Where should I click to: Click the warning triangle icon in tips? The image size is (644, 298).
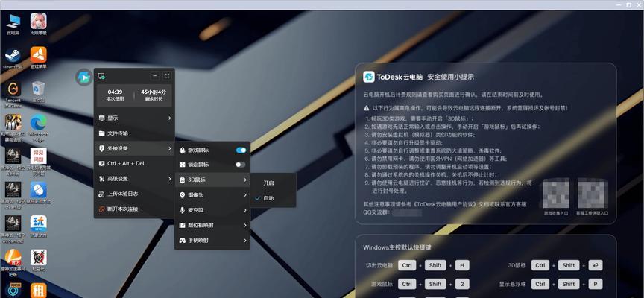[367, 108]
